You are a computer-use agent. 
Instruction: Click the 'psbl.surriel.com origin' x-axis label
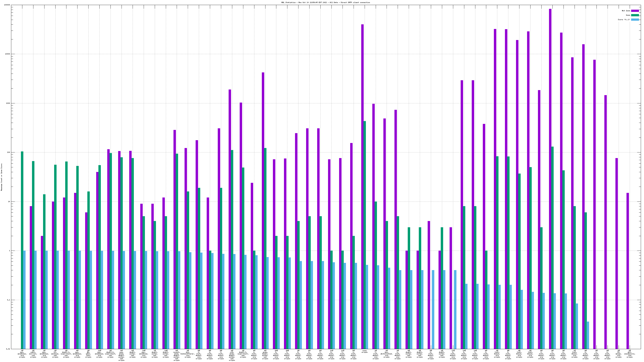pyautogui.click(x=33, y=354)
